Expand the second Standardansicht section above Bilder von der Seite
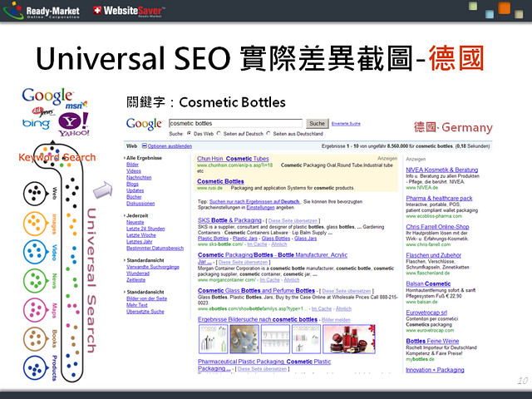 point(125,292)
